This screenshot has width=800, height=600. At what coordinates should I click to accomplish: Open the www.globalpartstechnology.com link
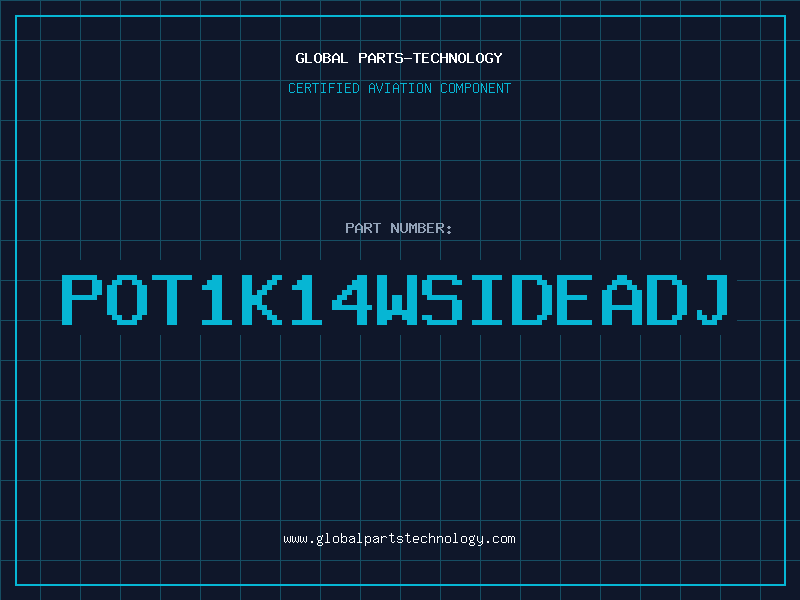(399, 539)
